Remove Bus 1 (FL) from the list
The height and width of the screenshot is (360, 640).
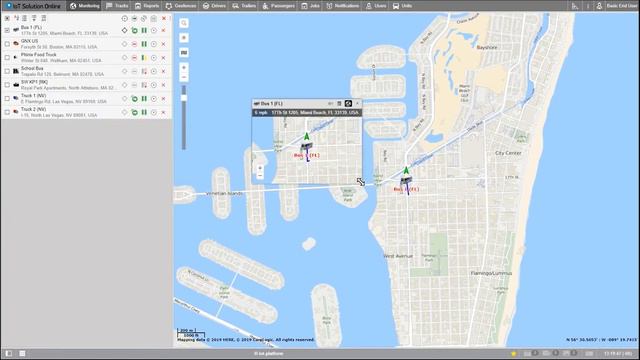[164, 30]
